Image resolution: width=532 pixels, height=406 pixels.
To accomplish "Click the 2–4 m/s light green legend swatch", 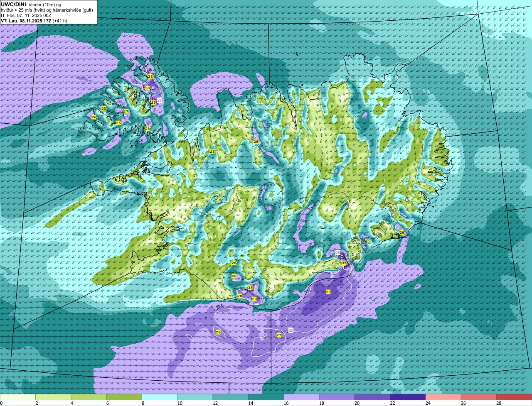I will point(53,397).
